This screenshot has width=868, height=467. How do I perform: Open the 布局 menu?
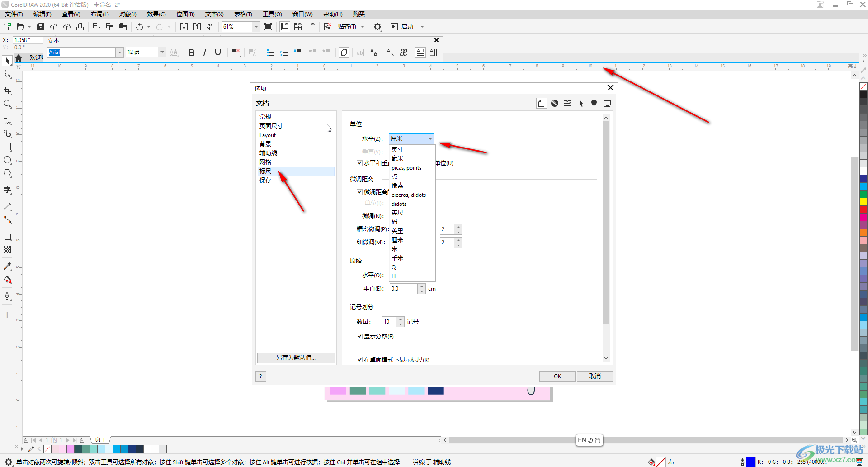coord(99,14)
